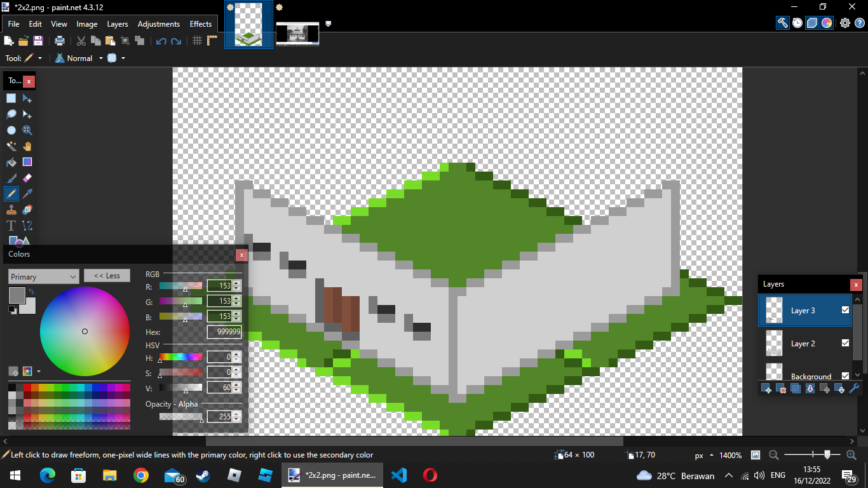This screenshot has height=488, width=868.
Task: Click the Save icon in toolbar
Action: (x=38, y=41)
